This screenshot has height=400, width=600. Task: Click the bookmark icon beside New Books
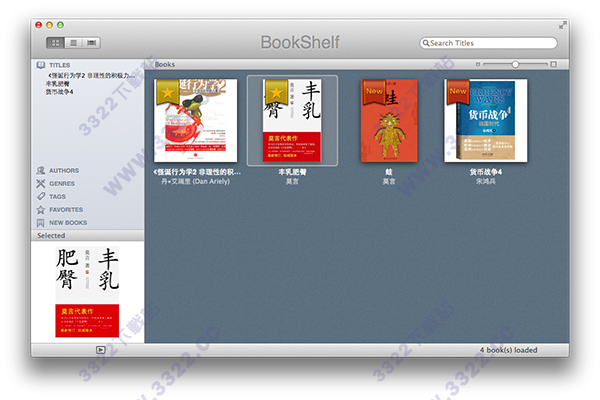point(40,223)
